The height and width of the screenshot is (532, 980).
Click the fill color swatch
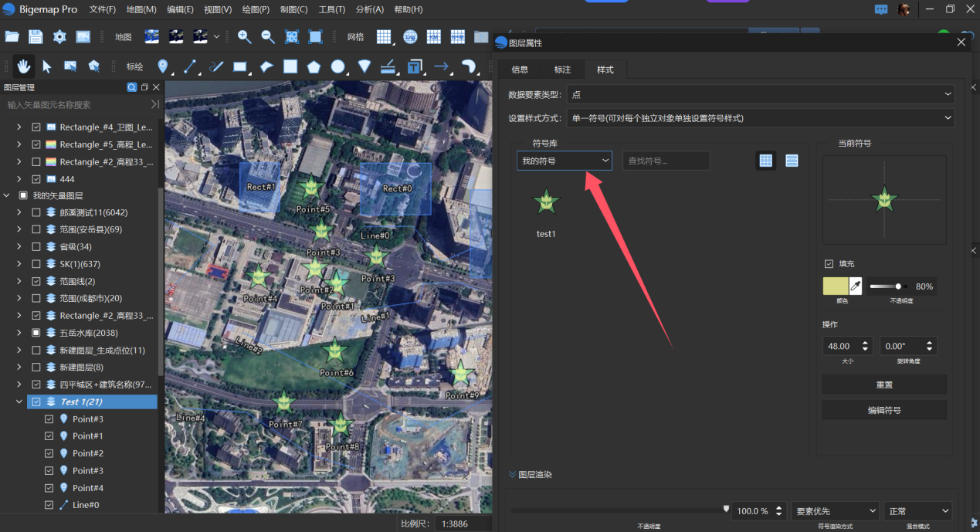pyautogui.click(x=836, y=286)
